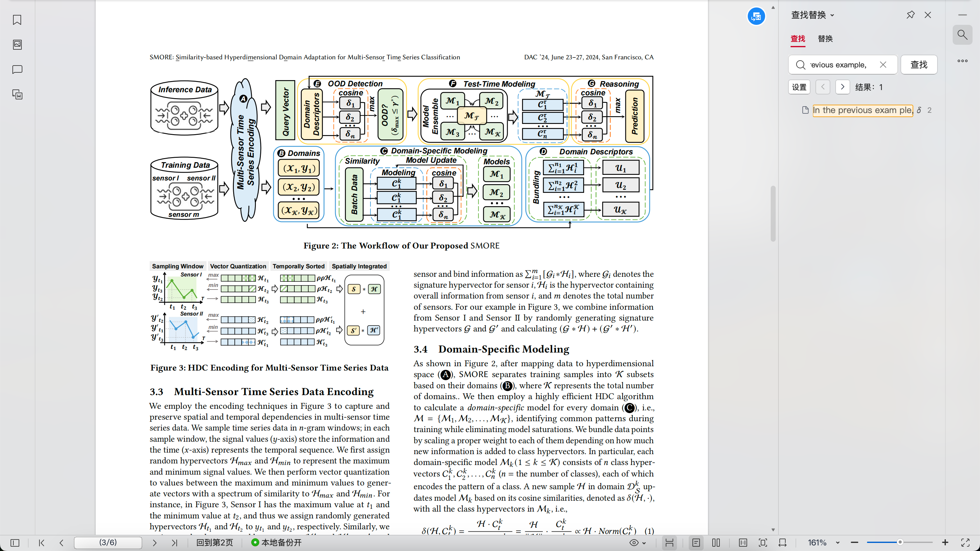Open the 'In the previous exam ple,' result
Viewport: 980px width, 551px height.
point(862,110)
